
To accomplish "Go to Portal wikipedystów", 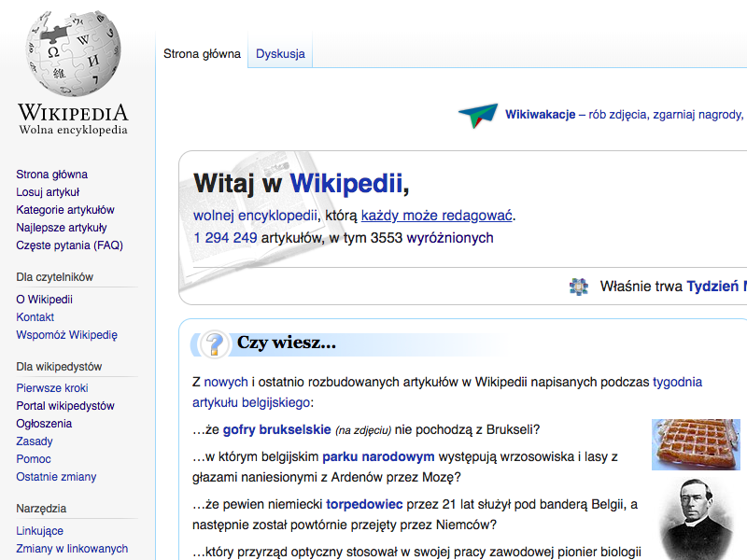I will point(65,406).
